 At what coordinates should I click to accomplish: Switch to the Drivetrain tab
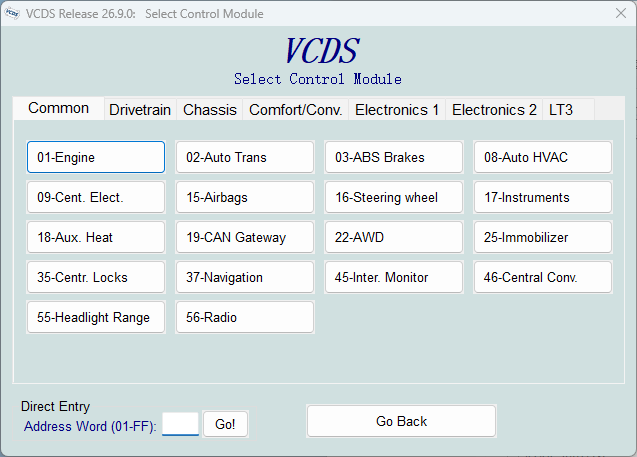[140, 110]
